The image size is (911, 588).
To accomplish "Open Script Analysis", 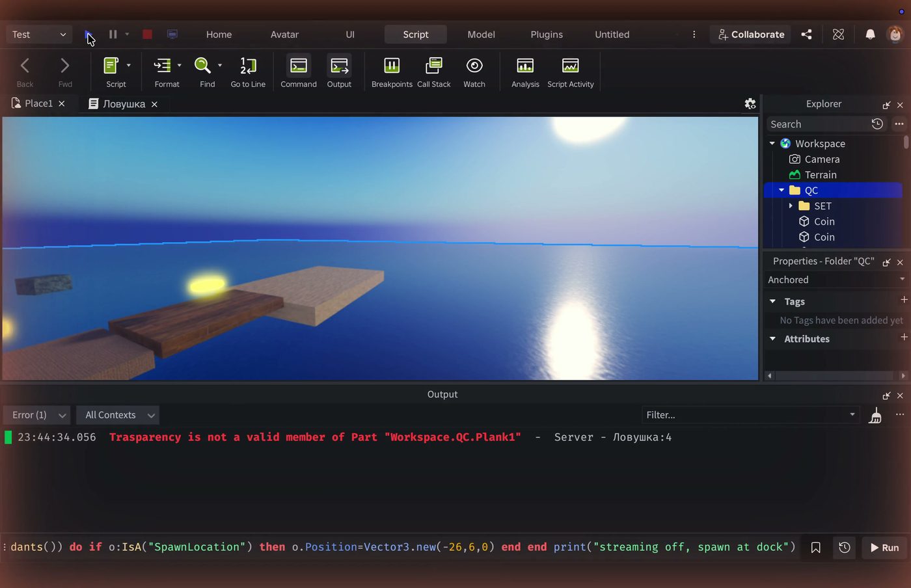I will (x=525, y=71).
